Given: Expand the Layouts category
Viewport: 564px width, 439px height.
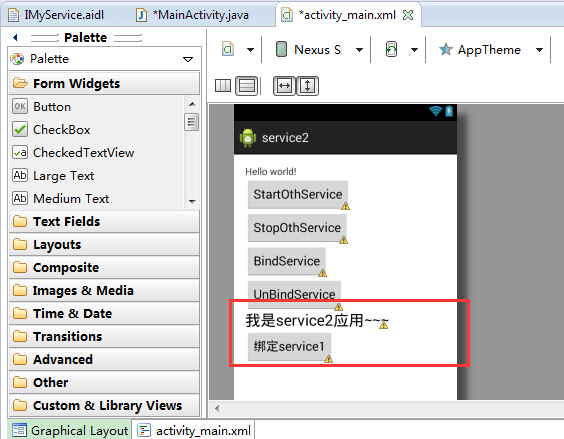Looking at the screenshot, I should click(x=104, y=244).
